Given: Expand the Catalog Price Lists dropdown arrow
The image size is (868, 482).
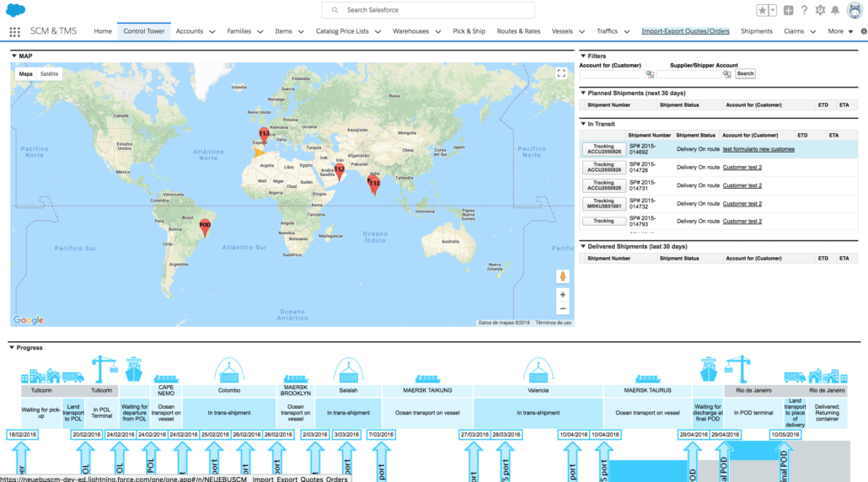Looking at the screenshot, I should point(378,32).
